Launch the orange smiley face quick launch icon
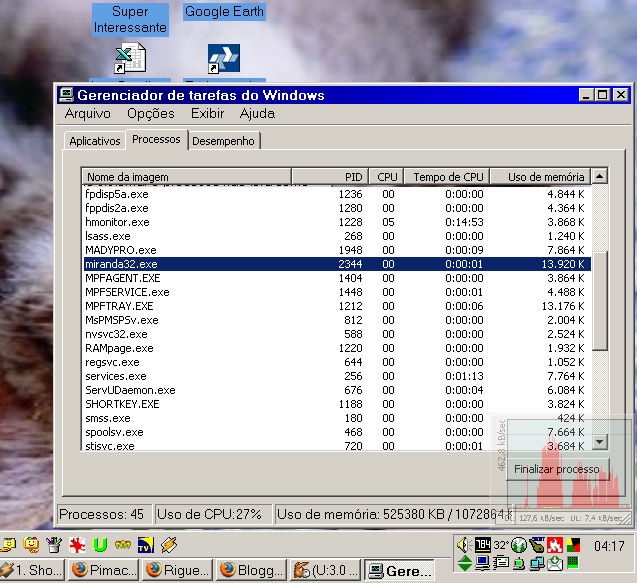 click(x=32, y=544)
